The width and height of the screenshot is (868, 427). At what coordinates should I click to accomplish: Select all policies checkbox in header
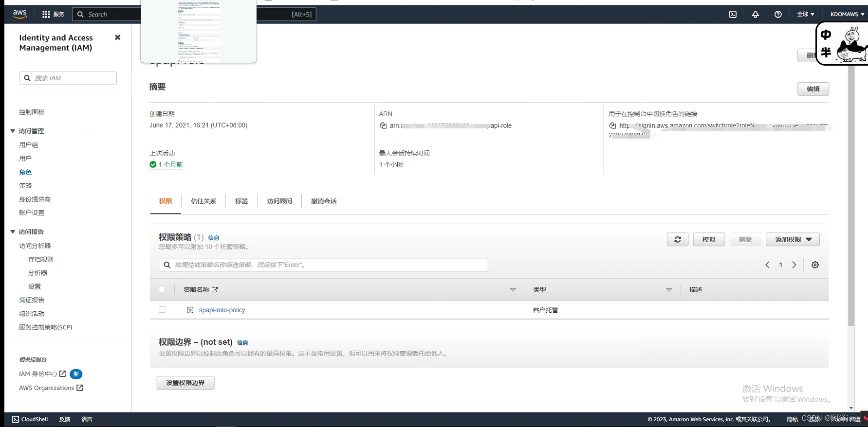162,289
